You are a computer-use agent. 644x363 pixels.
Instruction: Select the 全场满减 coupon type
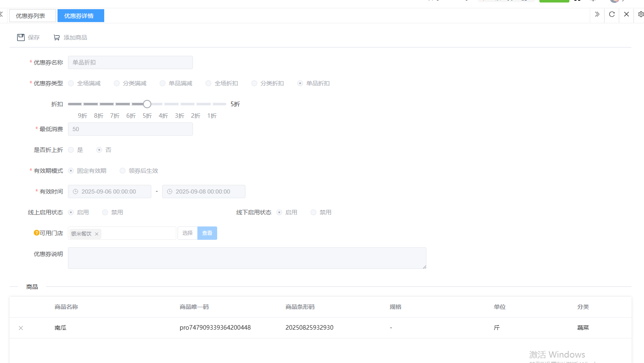[71, 83]
